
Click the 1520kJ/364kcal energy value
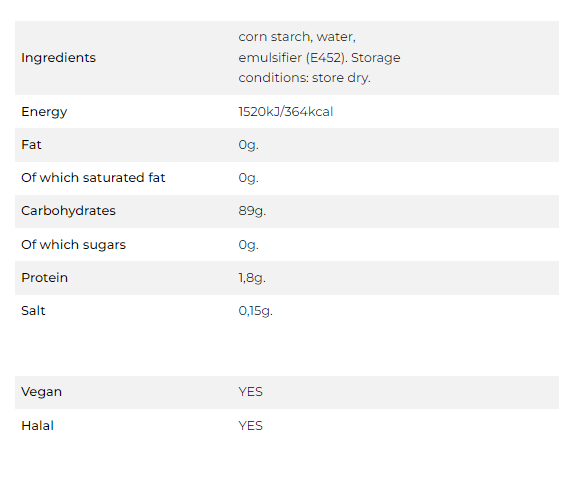pos(285,112)
